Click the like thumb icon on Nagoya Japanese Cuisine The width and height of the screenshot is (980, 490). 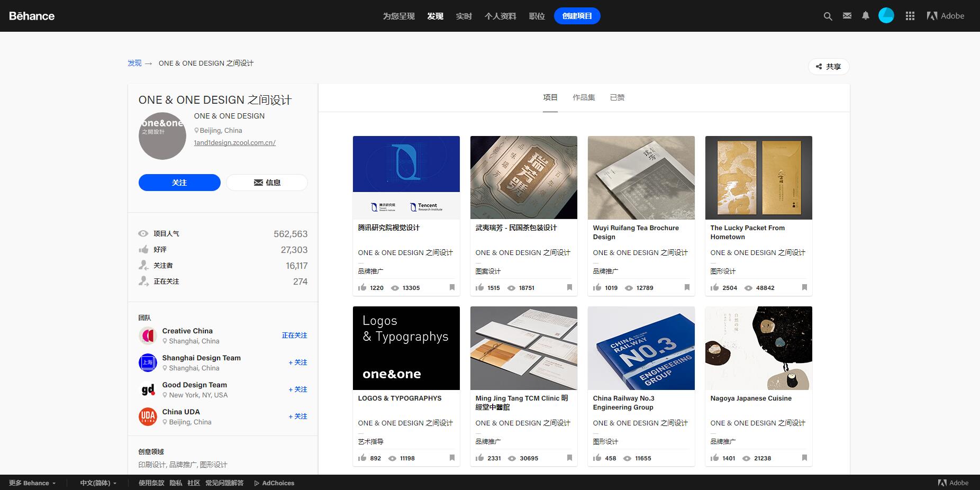point(715,458)
